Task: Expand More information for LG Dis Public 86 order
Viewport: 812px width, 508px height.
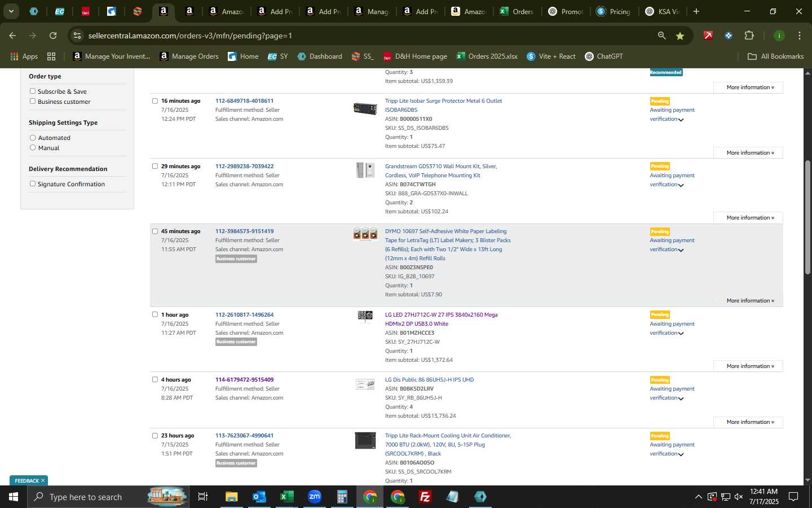Action: [x=748, y=422]
